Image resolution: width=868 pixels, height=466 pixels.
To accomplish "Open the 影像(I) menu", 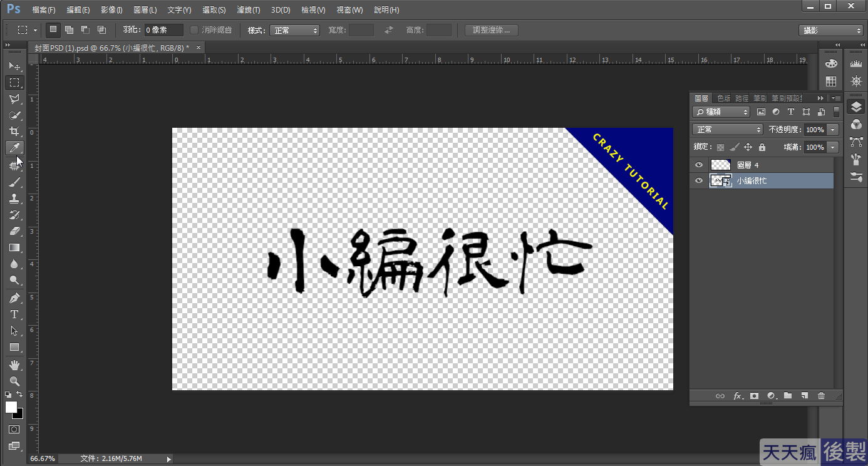I will [x=111, y=10].
